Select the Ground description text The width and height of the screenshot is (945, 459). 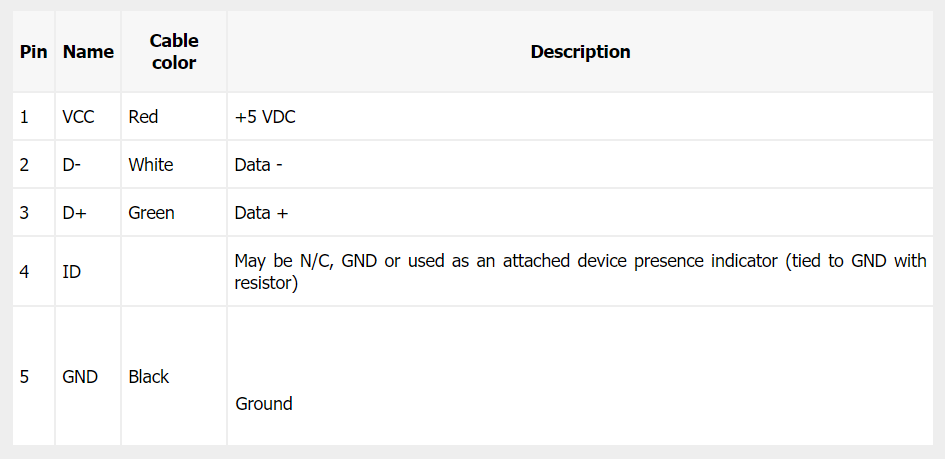(x=264, y=404)
